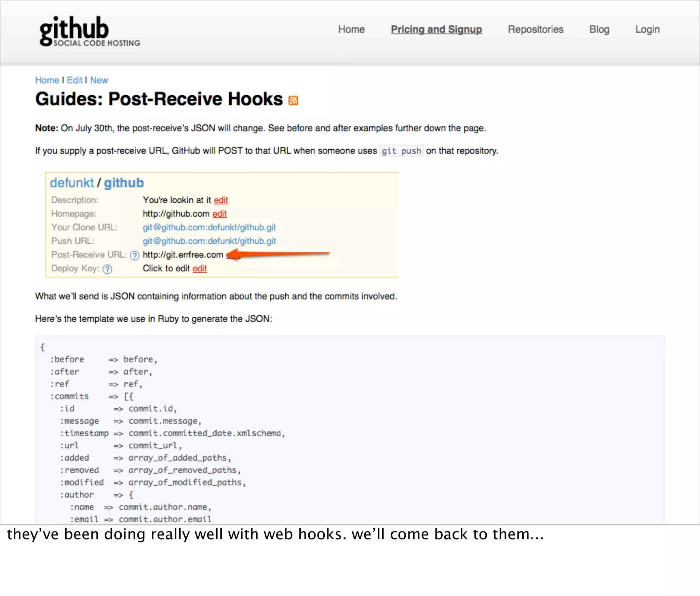The image size is (700, 596).
Task: Click the New breadcrumb link
Action: (99, 80)
